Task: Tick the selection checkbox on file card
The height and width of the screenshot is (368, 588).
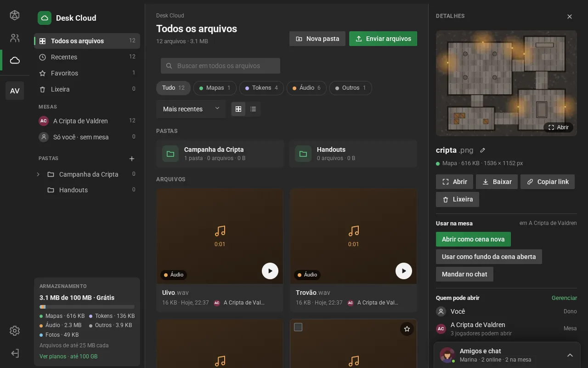Action: (x=298, y=327)
